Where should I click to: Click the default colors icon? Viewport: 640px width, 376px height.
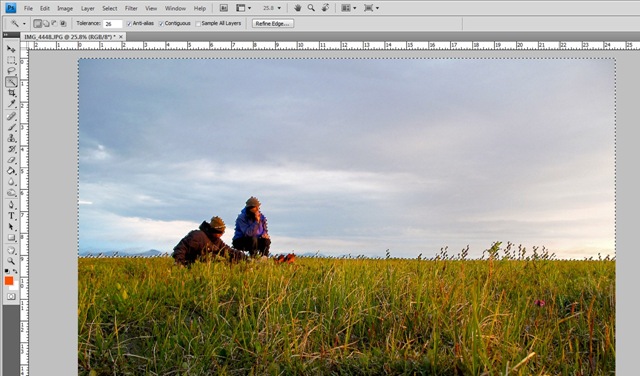tap(7, 271)
